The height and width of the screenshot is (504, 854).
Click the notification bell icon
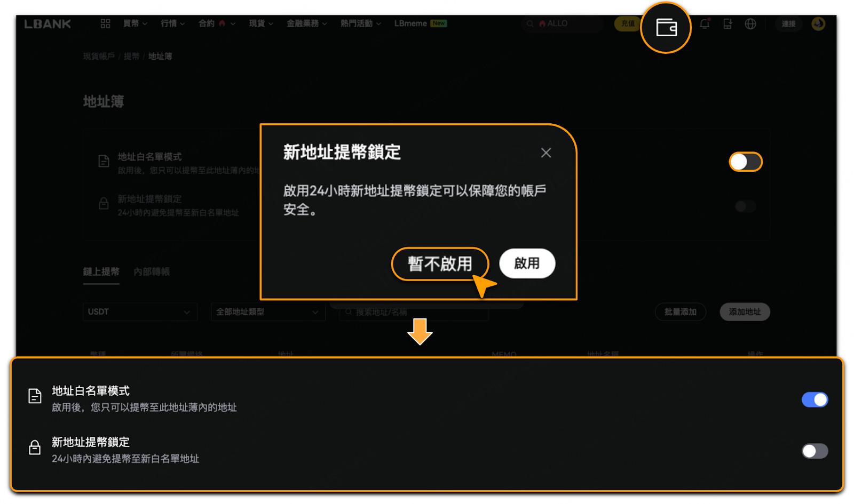[x=705, y=24]
